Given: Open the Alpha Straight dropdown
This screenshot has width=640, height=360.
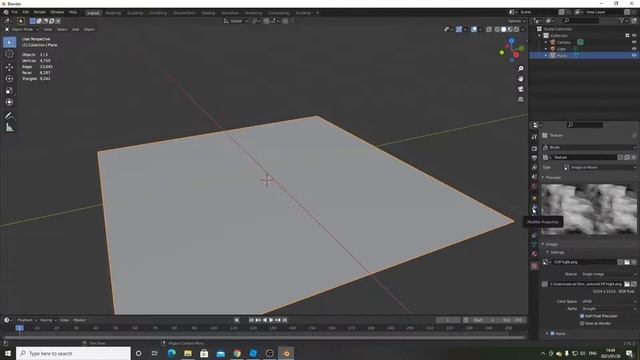Looking at the screenshot, I should (x=608, y=309).
